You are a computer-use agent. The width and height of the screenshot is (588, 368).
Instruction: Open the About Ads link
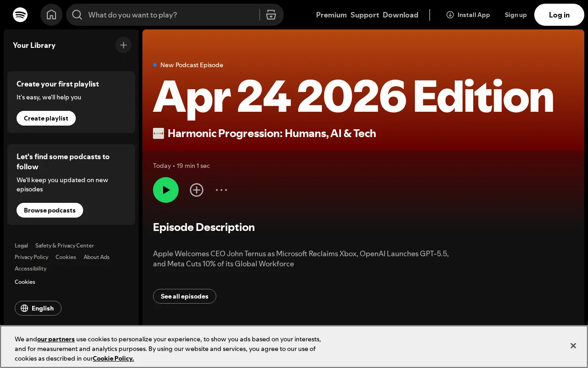96,257
